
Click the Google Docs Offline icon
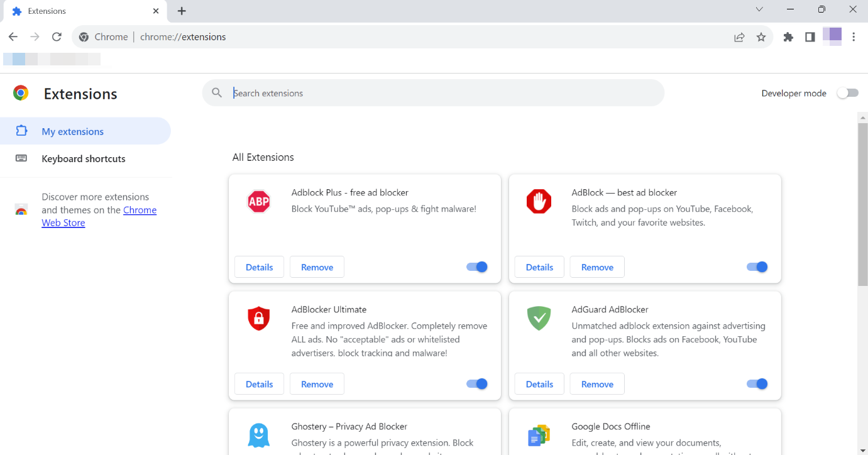tap(539, 435)
